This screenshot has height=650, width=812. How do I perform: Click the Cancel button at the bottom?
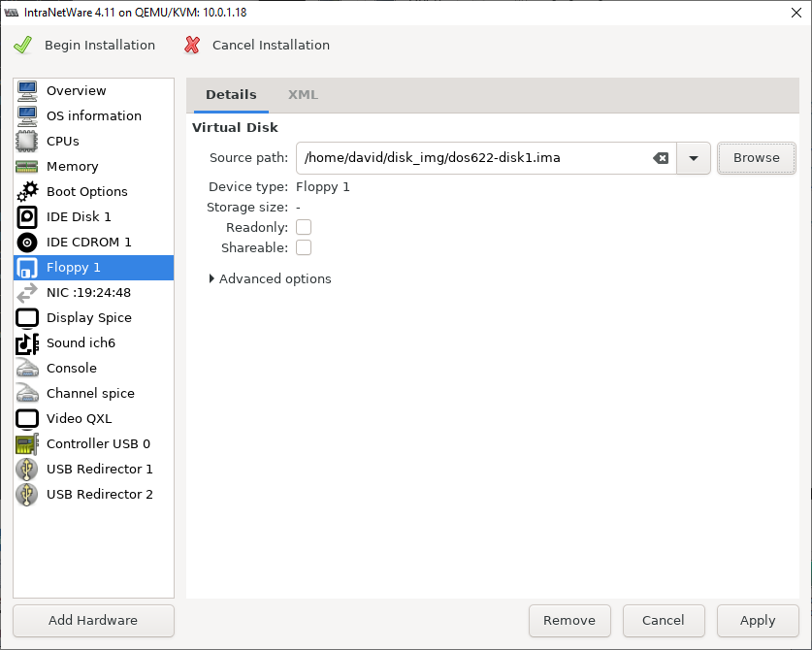[x=664, y=621]
